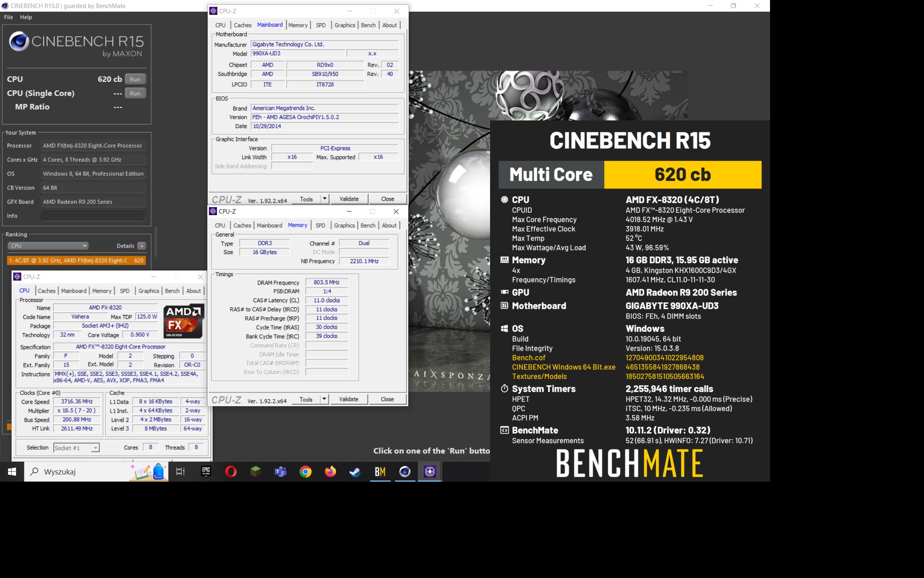924x578 pixels.
Task: Click CPU-Z icon in Mainboard window title
Action: pos(214,11)
